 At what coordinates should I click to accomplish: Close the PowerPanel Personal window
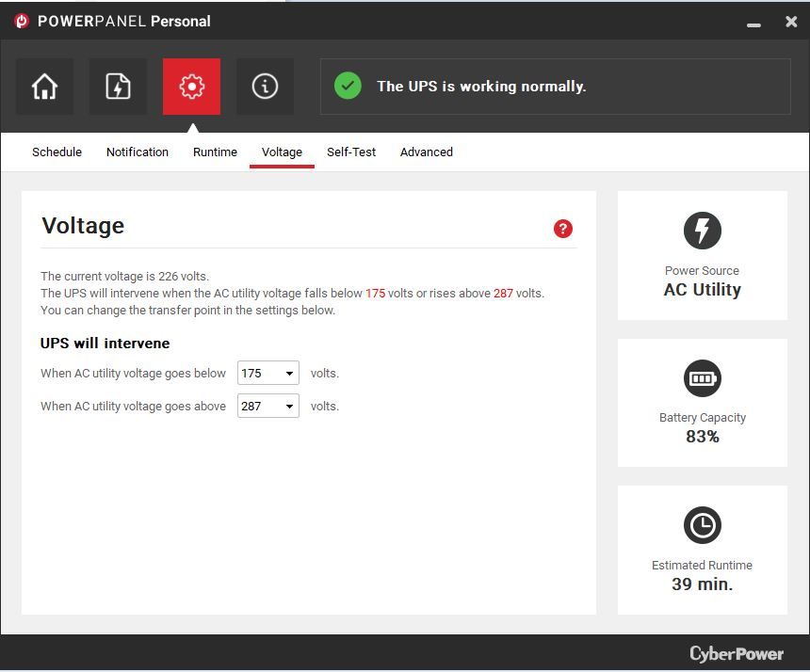[791, 22]
